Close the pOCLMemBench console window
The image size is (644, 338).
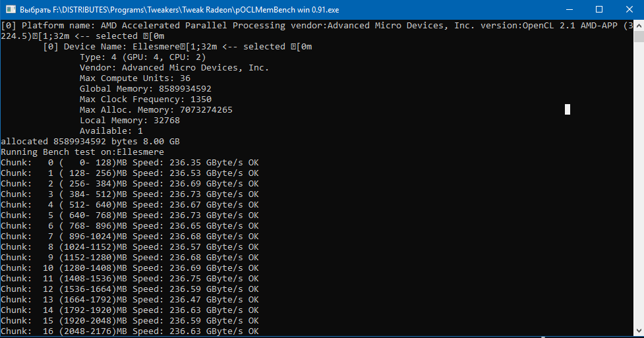pos(629,9)
